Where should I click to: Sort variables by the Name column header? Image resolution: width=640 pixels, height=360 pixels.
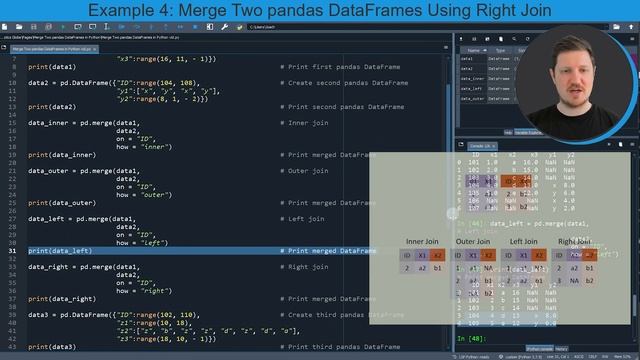tap(474, 50)
